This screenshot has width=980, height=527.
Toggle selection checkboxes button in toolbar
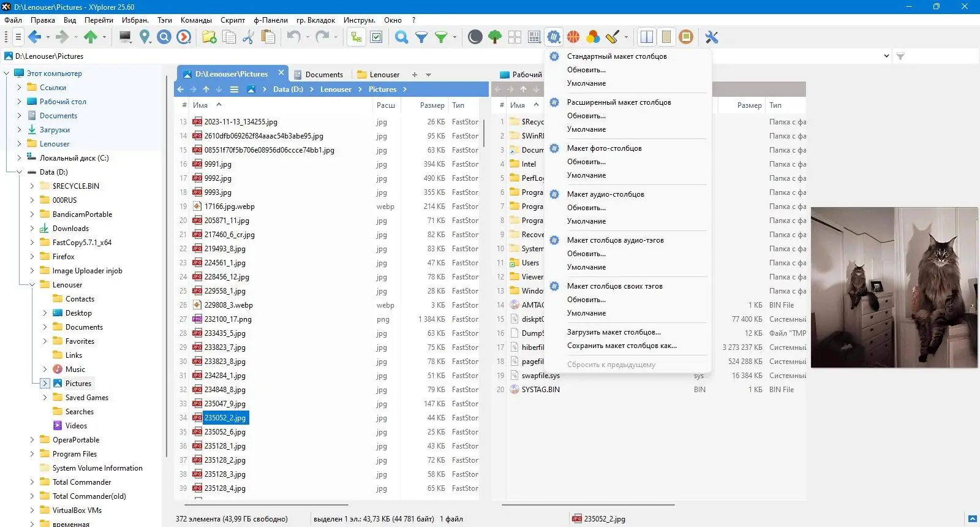click(376, 37)
